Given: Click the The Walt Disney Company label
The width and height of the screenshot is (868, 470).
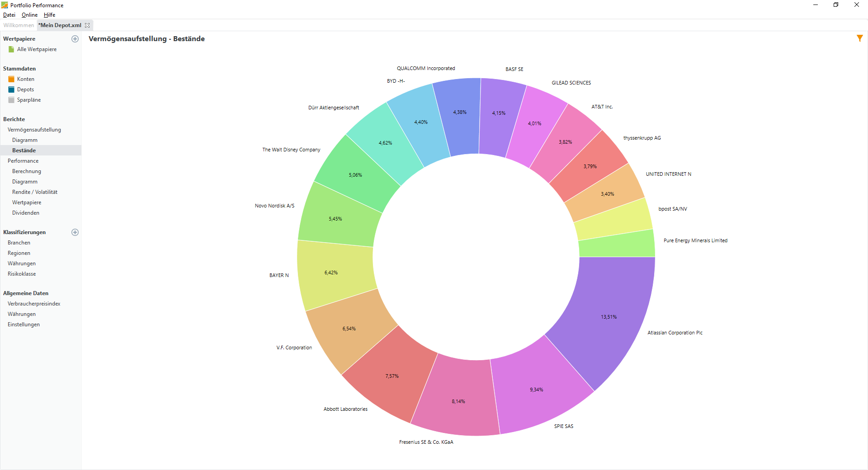Looking at the screenshot, I should coord(291,150).
